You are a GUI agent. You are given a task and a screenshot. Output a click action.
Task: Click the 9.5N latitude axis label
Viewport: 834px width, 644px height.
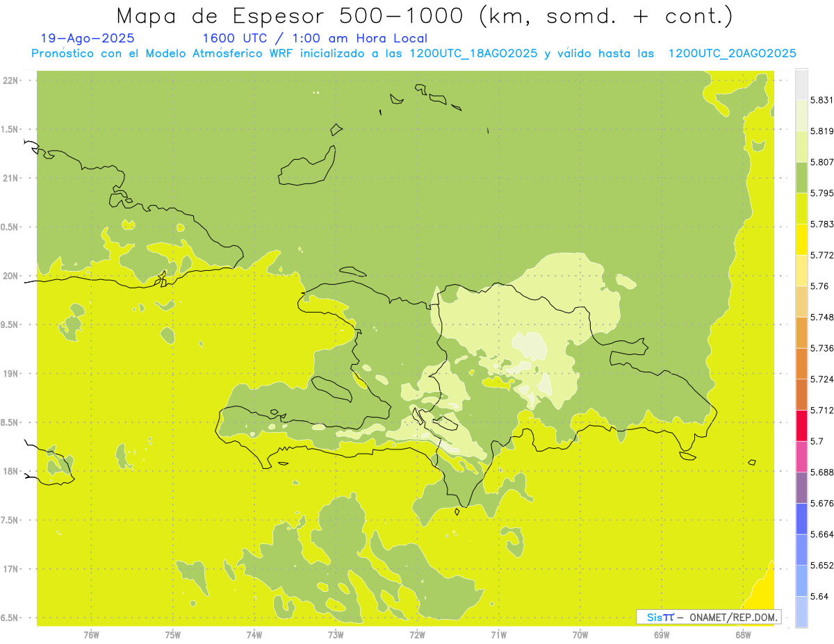tap(10, 324)
